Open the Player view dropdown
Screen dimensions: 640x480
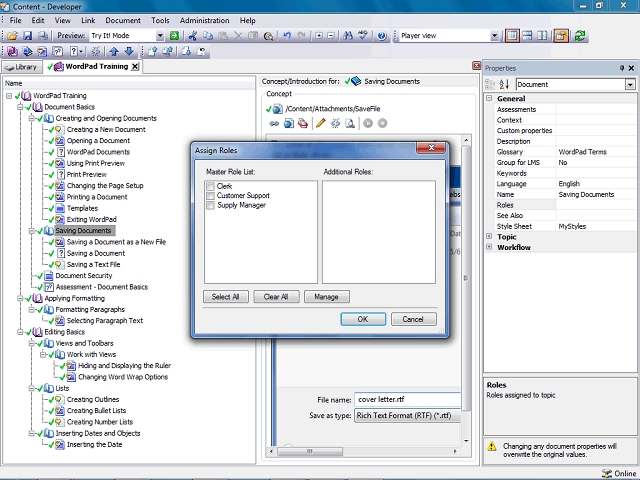(x=494, y=36)
